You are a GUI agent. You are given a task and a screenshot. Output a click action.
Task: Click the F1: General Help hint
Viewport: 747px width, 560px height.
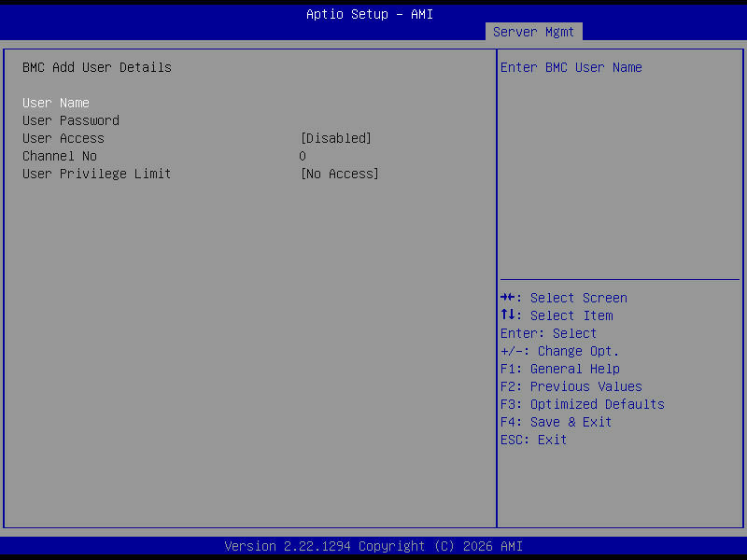[x=560, y=369]
